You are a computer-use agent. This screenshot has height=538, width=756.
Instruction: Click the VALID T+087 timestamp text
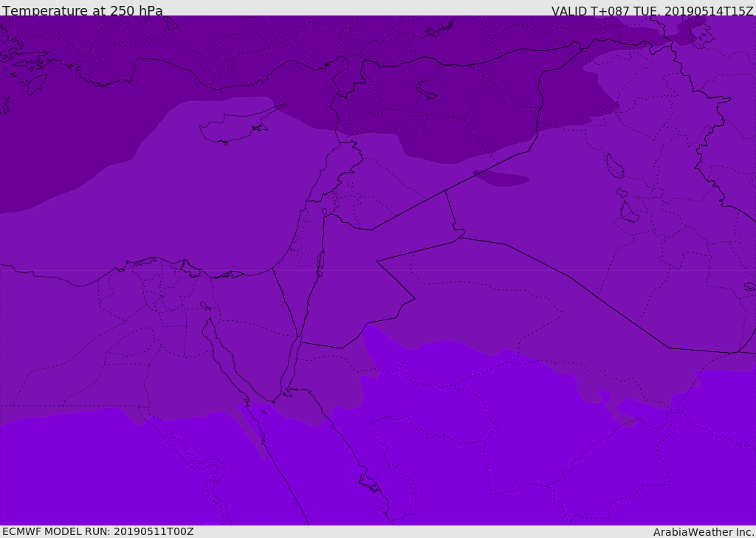tap(652, 11)
